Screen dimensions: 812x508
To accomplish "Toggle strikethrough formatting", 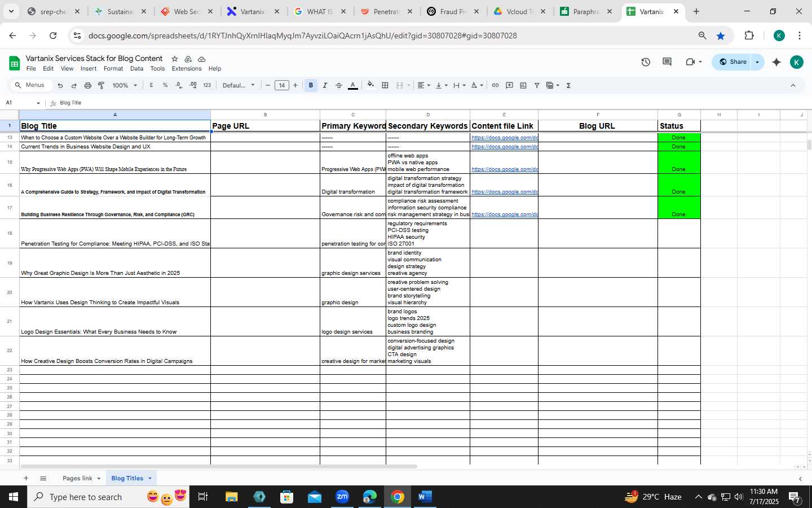I will 339,85.
